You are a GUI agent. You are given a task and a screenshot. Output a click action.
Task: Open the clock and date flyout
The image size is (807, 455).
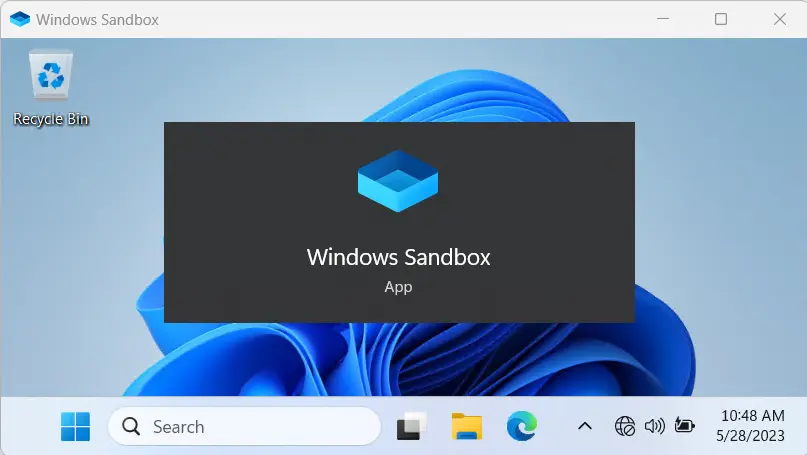pyautogui.click(x=751, y=427)
